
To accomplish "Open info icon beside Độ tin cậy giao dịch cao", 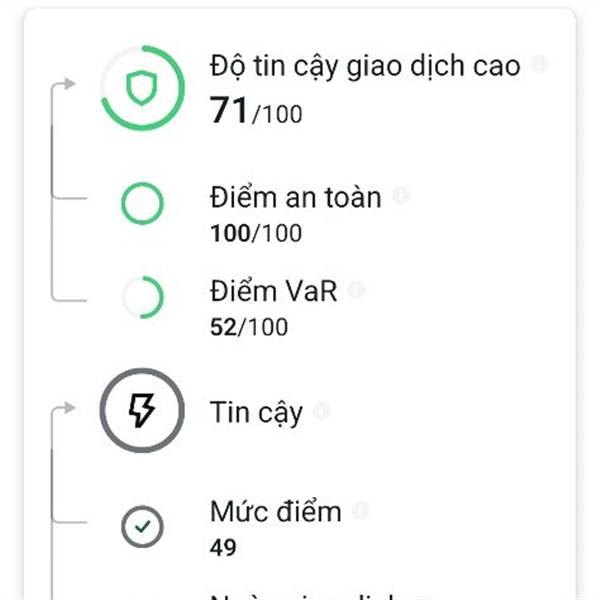I will coord(540,63).
